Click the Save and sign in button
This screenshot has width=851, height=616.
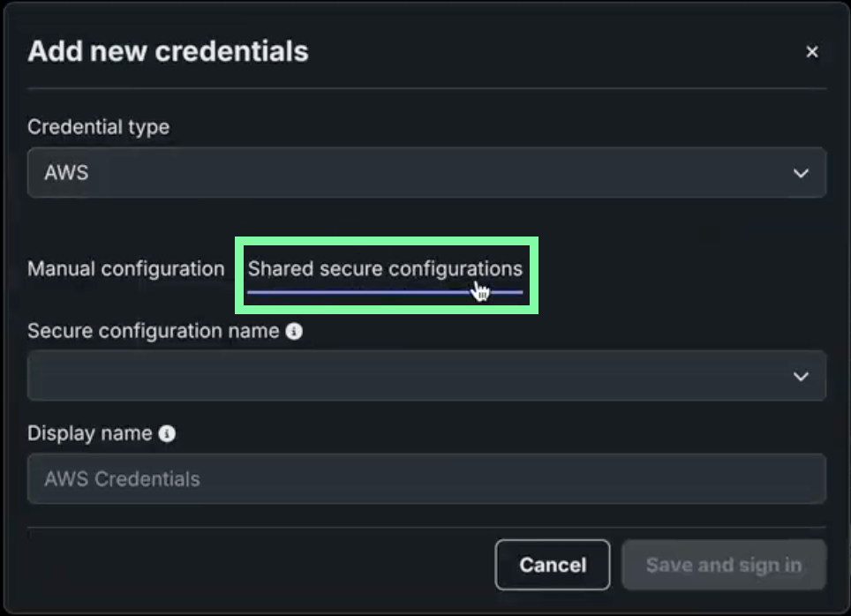click(724, 565)
